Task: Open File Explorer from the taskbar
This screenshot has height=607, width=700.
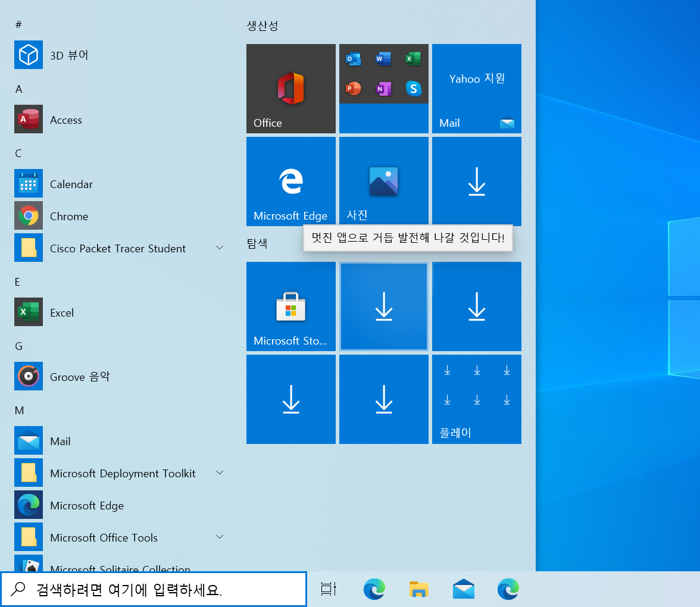Action: (x=419, y=589)
